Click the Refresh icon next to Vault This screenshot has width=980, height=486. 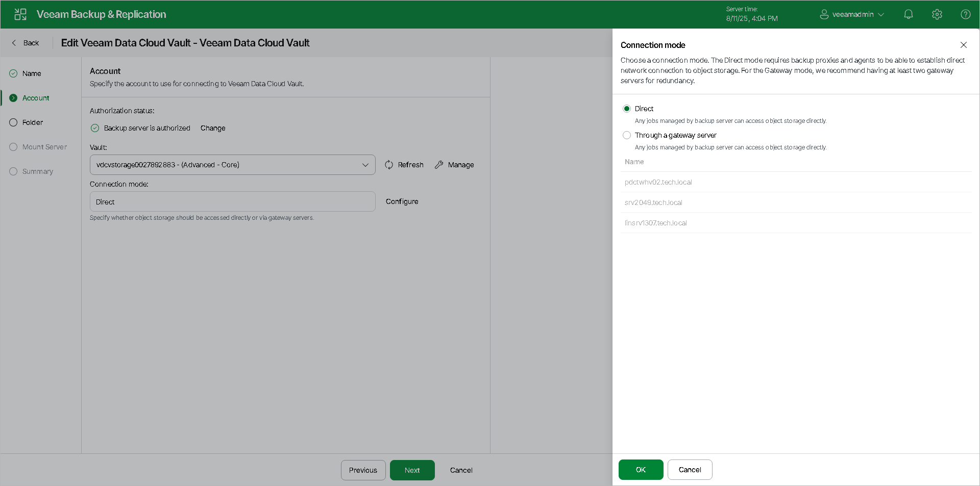click(389, 165)
